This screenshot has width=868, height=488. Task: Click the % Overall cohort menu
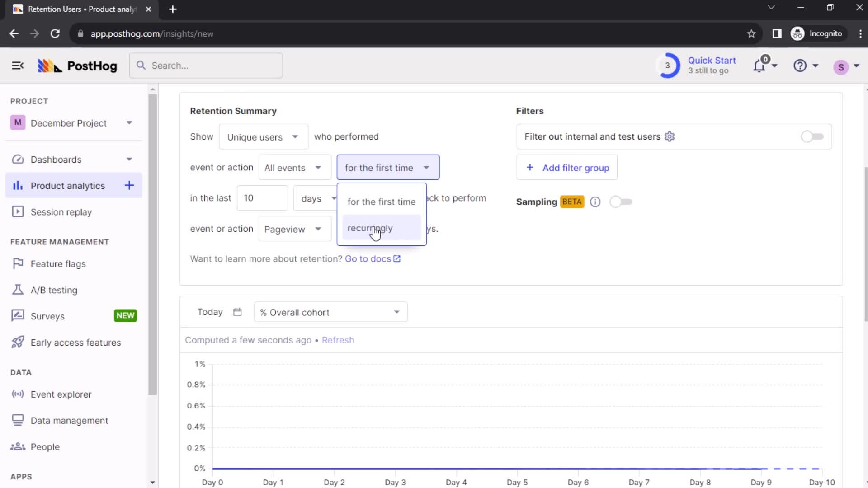pyautogui.click(x=330, y=312)
